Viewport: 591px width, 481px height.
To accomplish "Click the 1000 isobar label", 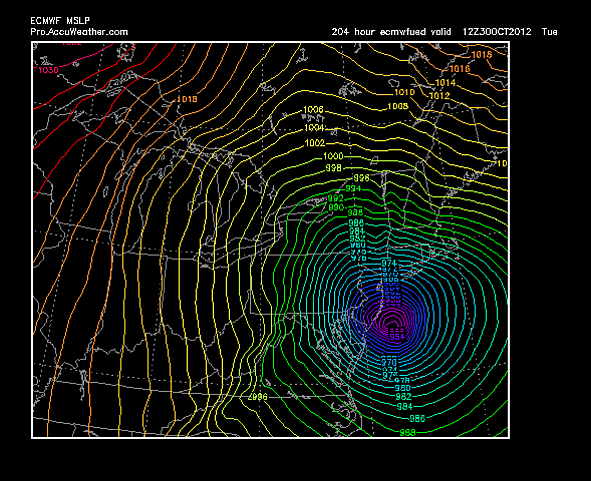I will (x=333, y=156).
